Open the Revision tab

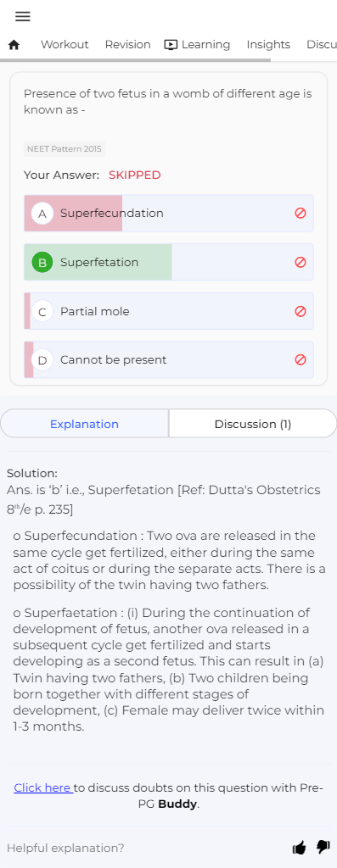click(127, 45)
